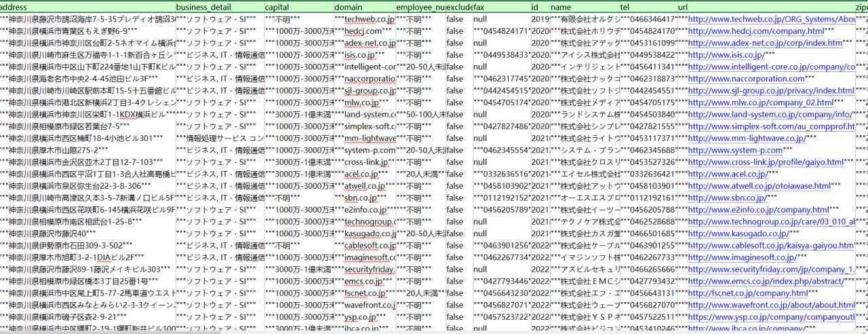The height and width of the screenshot is (334, 868).
Task: Open the www.wavefront.co.jp about link
Action: click(x=771, y=305)
